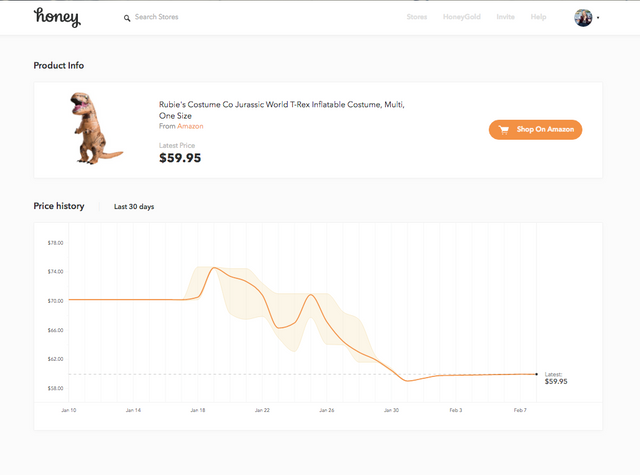Click the price peak near Jan 18
This screenshot has width=640, height=475.
pyautogui.click(x=214, y=268)
